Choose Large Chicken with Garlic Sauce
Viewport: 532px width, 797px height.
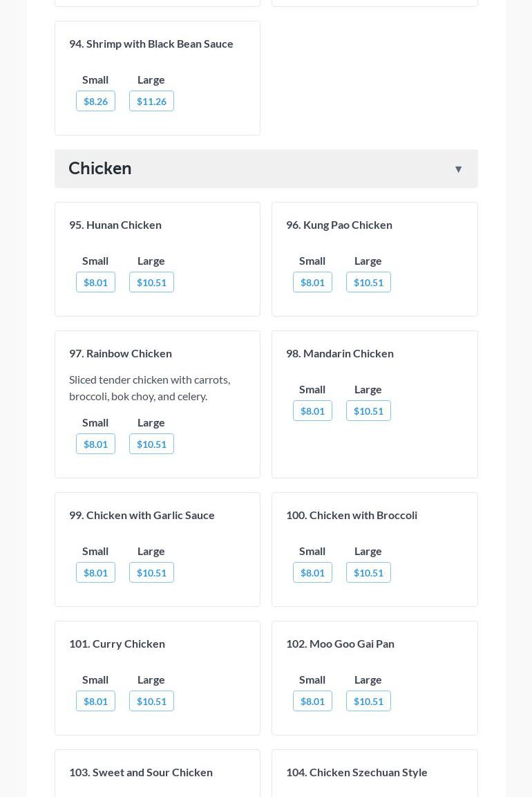point(151,573)
